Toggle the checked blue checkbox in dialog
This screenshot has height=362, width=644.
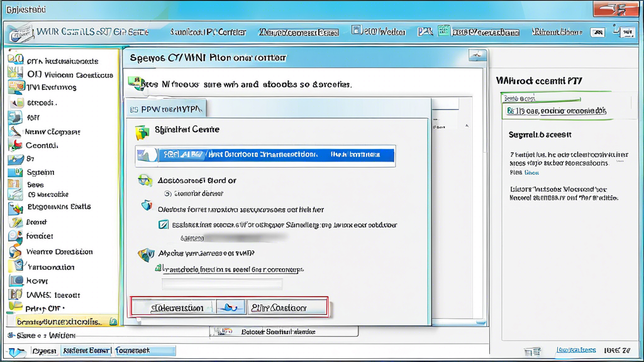[x=164, y=224]
